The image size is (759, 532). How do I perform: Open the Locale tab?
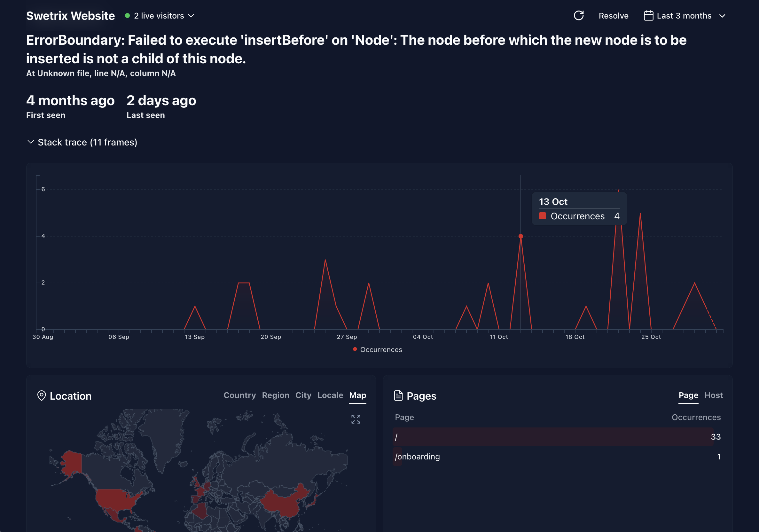pos(330,395)
